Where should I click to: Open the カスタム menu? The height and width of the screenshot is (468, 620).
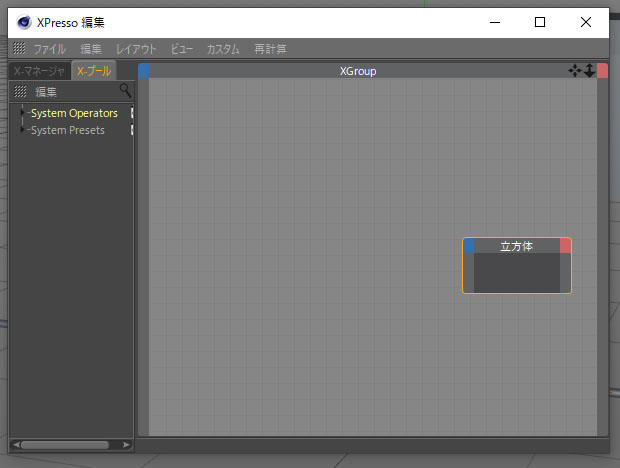(223, 49)
